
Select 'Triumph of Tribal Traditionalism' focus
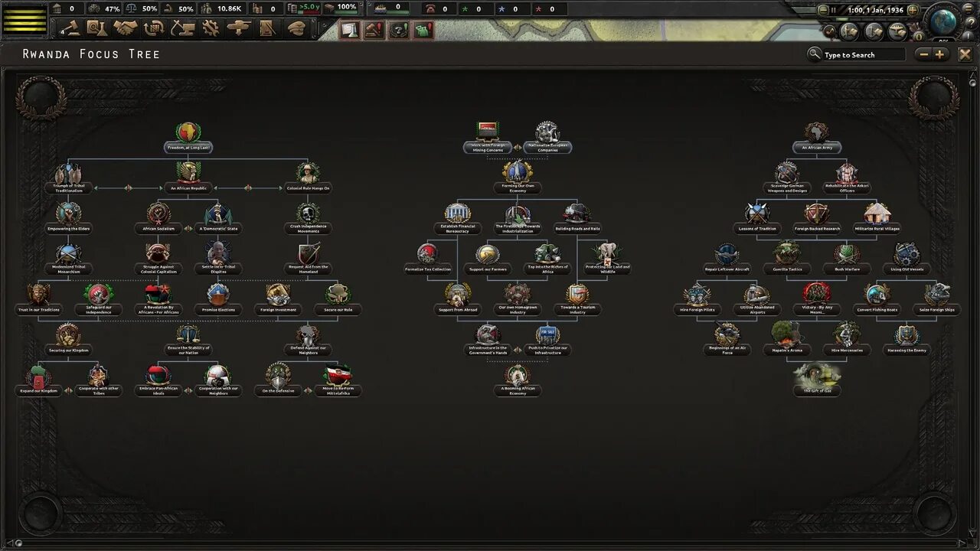(69, 178)
